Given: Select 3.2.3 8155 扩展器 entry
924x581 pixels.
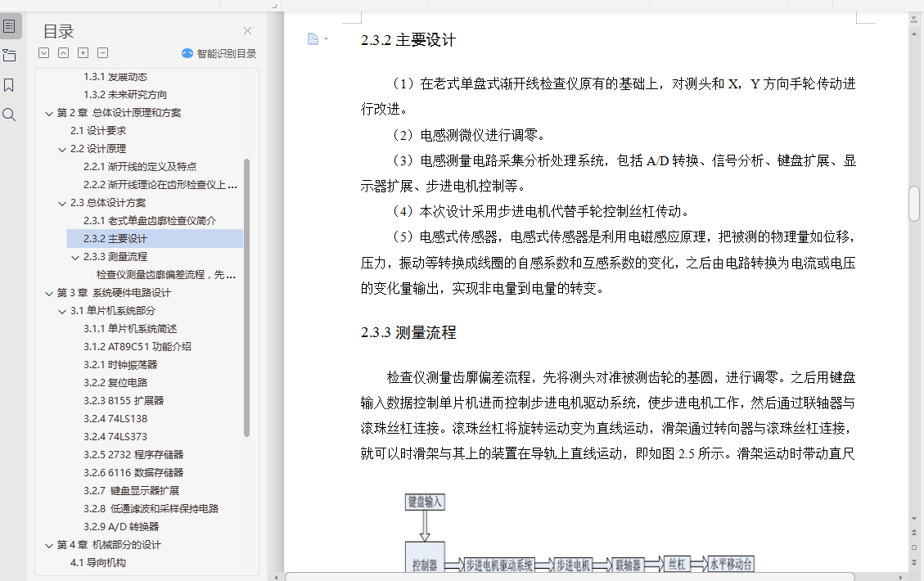Looking at the screenshot, I should coord(124,401).
